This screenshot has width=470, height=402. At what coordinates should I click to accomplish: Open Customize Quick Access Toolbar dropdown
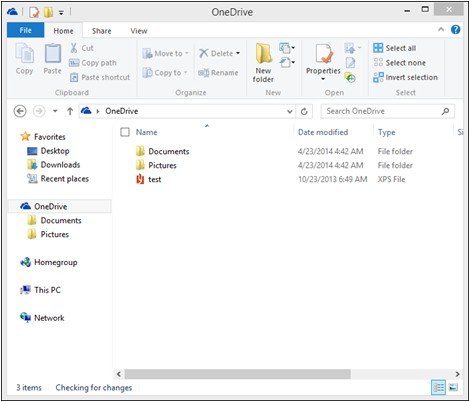point(61,13)
